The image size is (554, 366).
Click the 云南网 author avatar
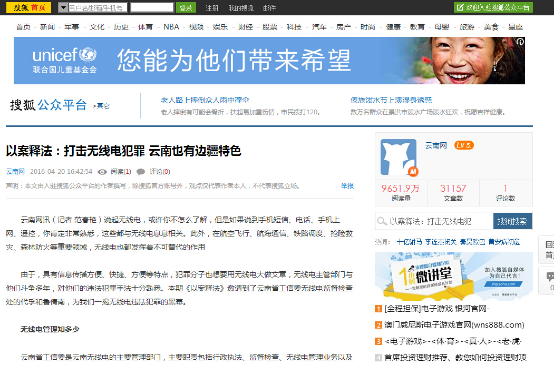[399, 157]
